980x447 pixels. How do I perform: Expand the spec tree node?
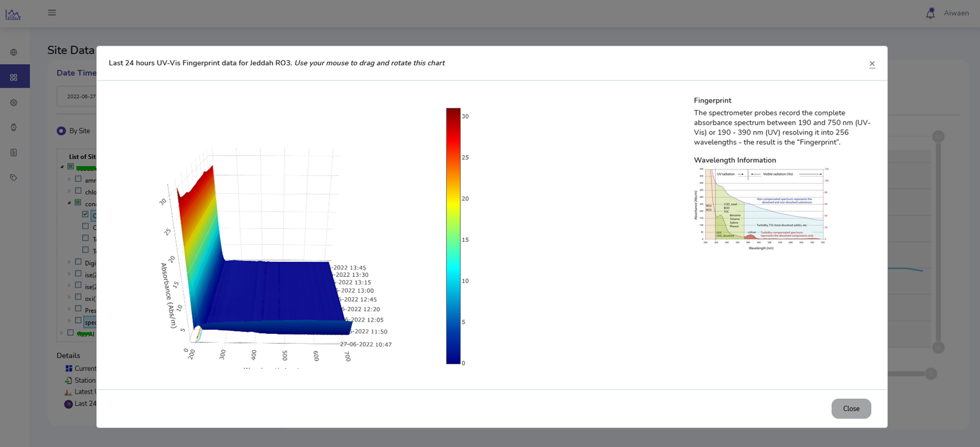click(x=69, y=321)
